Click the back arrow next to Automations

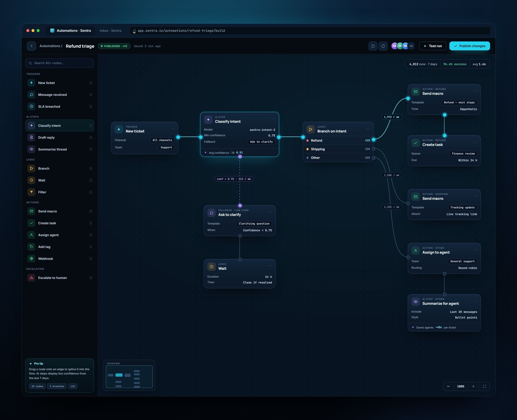click(32, 46)
